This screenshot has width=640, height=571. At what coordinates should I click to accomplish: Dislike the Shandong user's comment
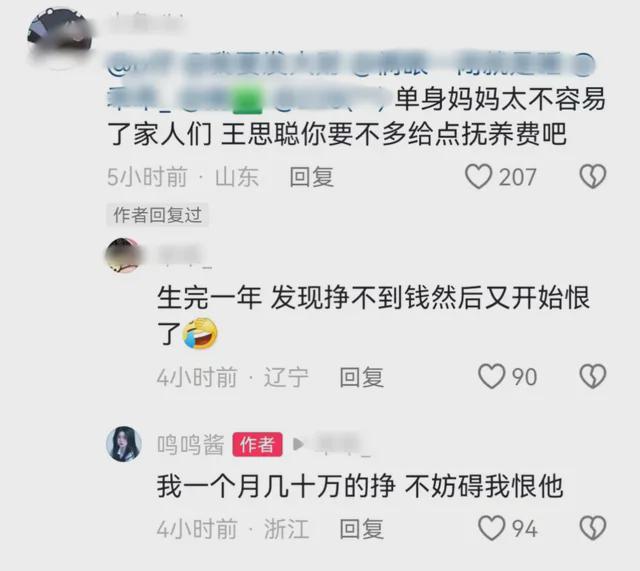[593, 176]
